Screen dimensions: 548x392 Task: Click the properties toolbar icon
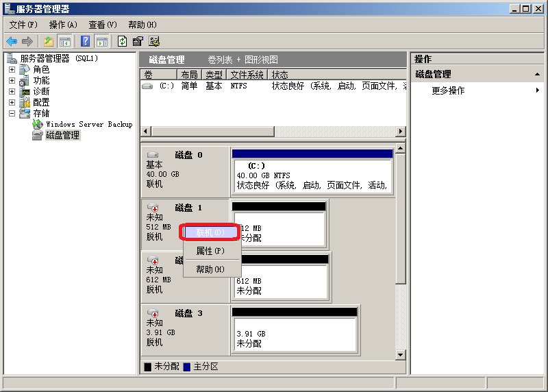point(138,41)
